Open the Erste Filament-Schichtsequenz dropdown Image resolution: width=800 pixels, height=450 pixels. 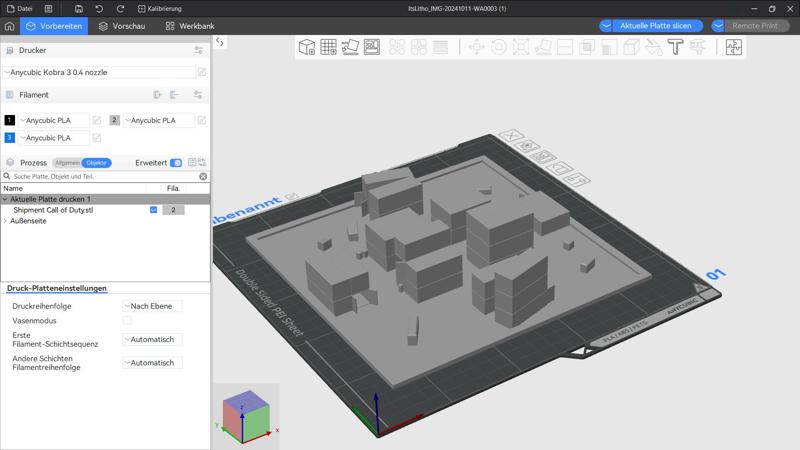pos(152,339)
